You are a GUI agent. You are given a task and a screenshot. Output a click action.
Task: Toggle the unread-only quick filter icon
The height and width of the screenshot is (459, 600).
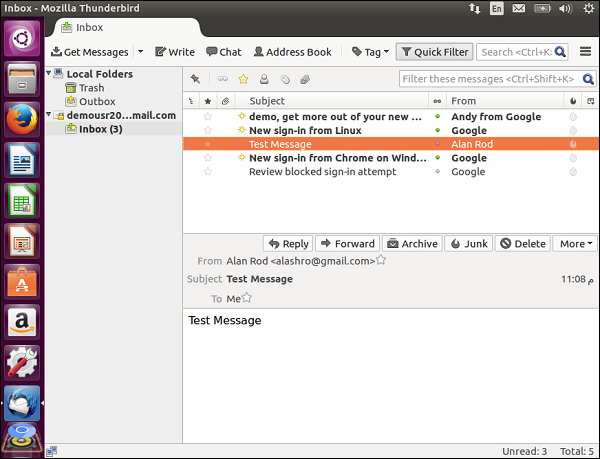click(x=223, y=79)
